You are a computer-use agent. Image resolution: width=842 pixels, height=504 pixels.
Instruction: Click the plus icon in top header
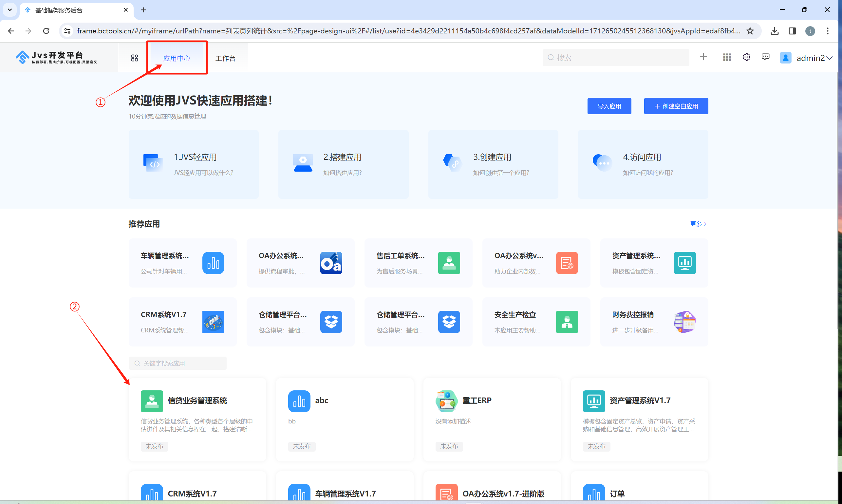[x=703, y=57]
